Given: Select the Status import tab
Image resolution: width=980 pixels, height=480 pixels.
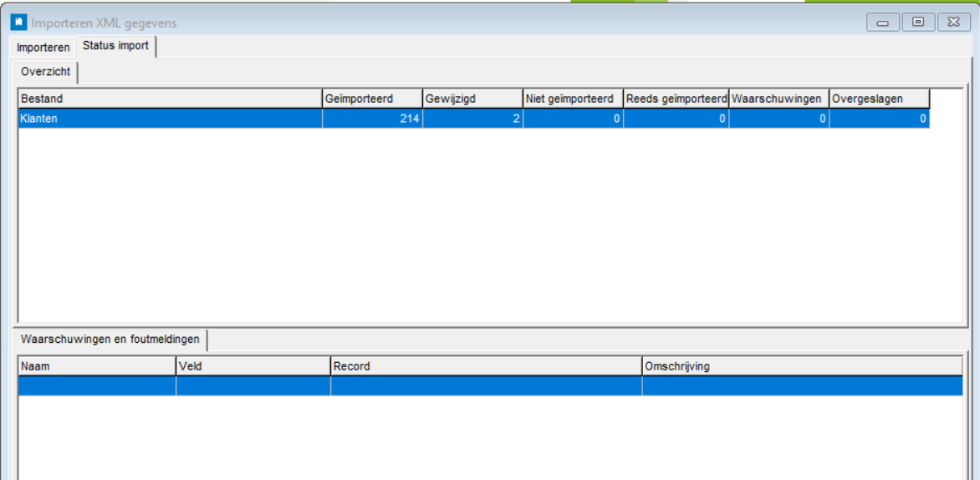Looking at the screenshot, I should pyautogui.click(x=115, y=46).
